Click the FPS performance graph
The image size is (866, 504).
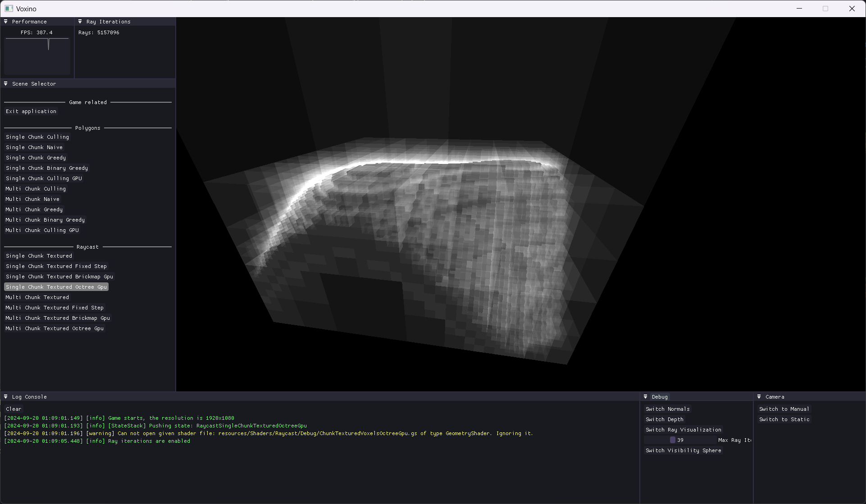(37, 56)
